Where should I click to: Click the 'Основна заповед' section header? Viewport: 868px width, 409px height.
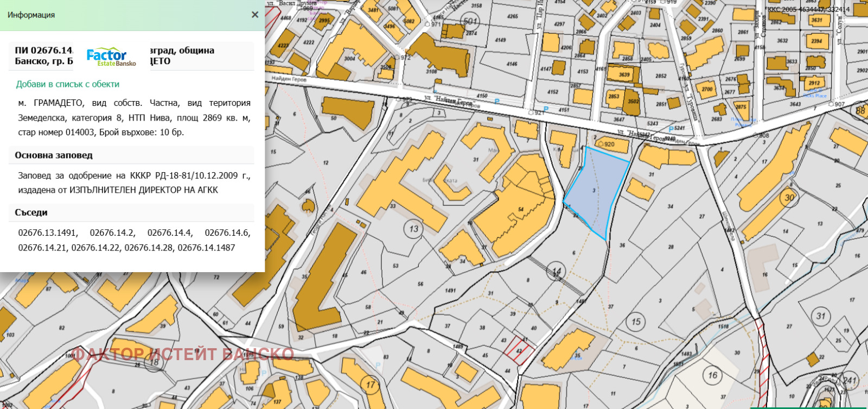tap(54, 155)
